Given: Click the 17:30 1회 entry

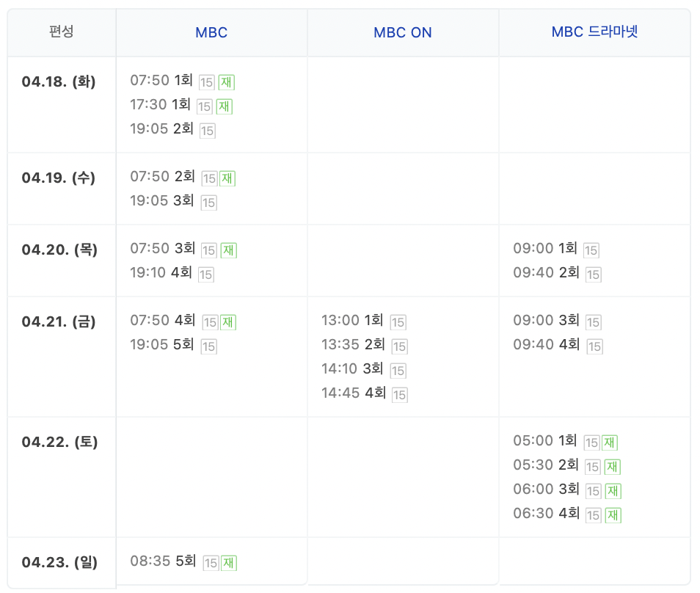Looking at the screenshot, I should [160, 104].
